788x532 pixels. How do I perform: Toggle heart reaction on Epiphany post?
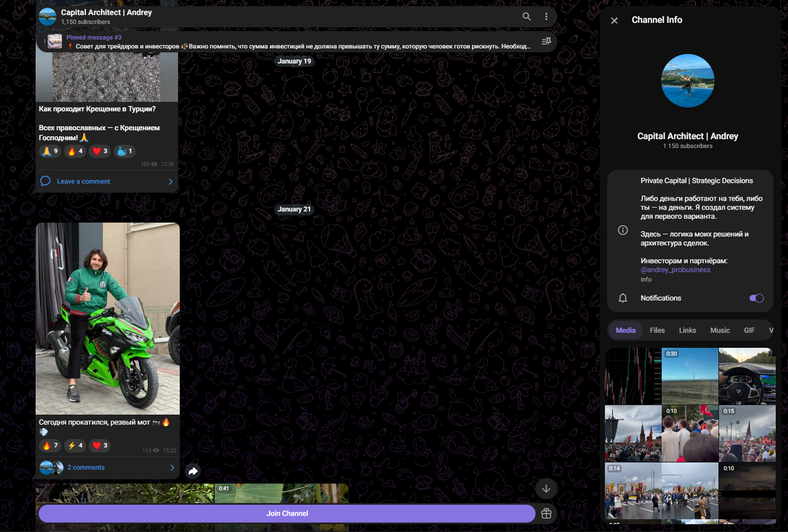point(100,151)
